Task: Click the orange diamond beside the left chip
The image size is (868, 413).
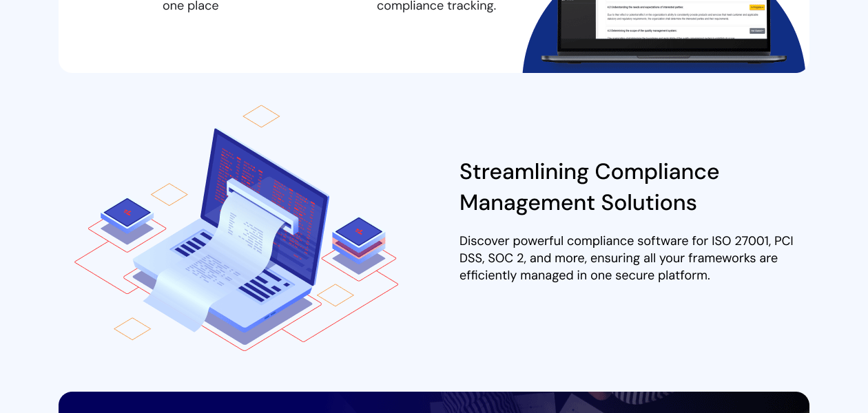Action: point(169,194)
